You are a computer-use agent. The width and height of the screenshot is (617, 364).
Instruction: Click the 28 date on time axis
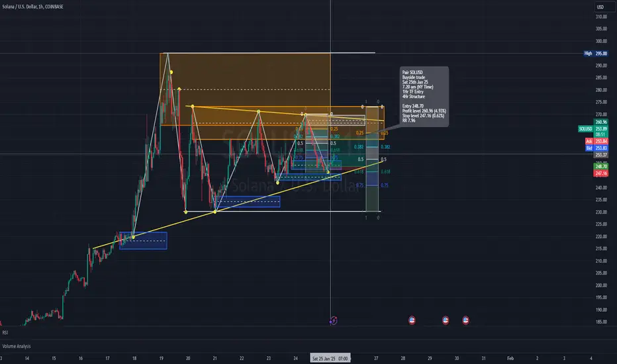403,359
